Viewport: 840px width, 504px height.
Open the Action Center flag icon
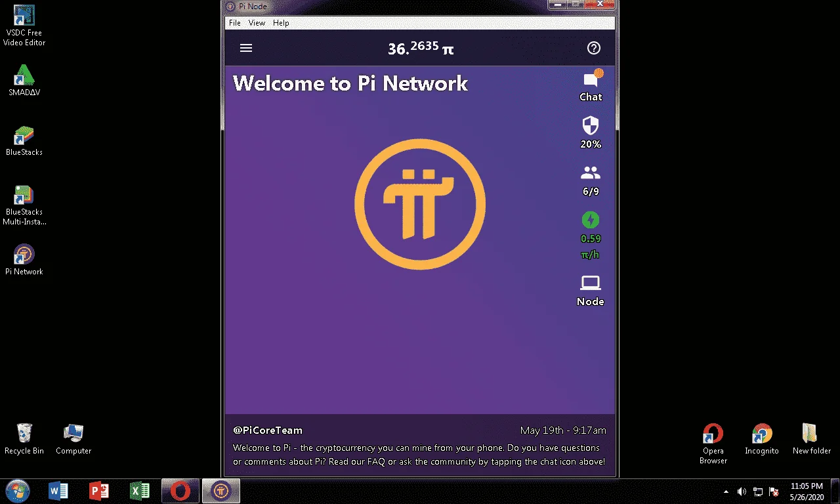pyautogui.click(x=774, y=492)
